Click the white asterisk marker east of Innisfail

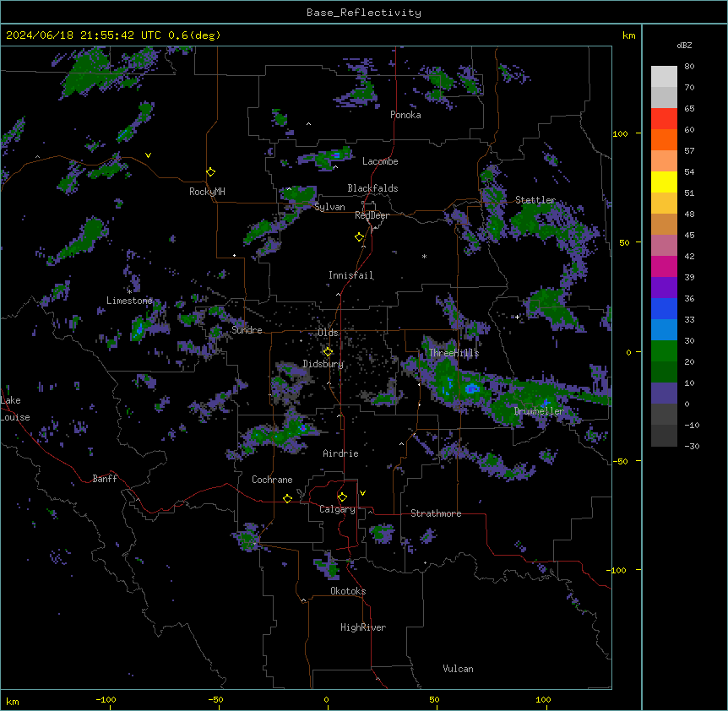click(x=424, y=256)
